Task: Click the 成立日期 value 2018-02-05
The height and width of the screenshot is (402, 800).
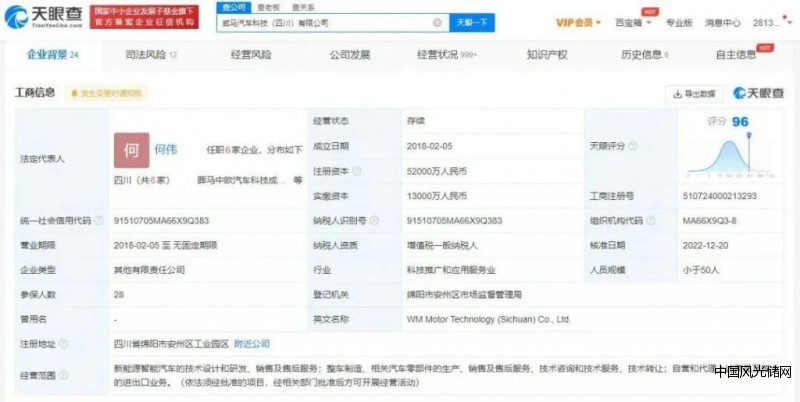Action: tap(430, 146)
